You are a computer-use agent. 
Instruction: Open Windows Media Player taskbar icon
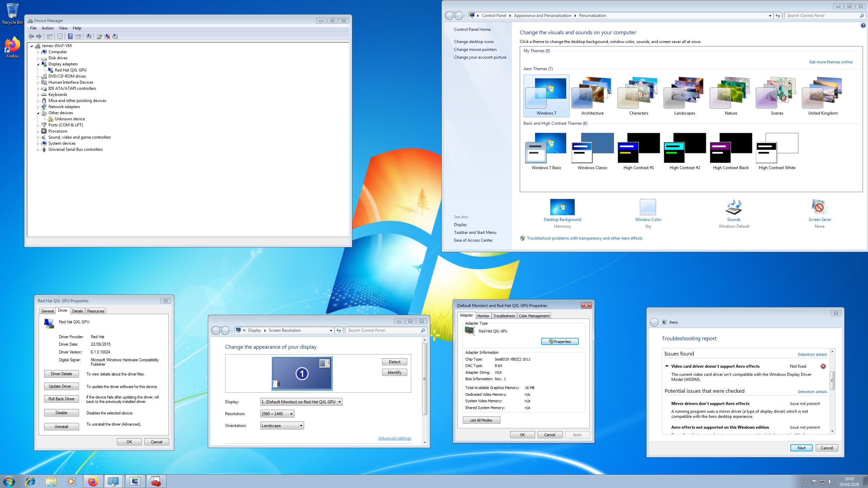click(x=72, y=481)
